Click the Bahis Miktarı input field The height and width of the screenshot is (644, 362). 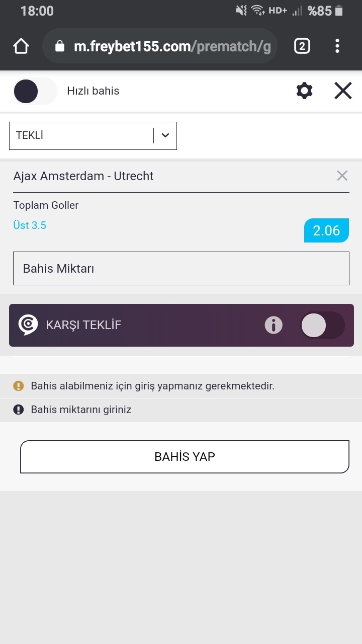181,268
